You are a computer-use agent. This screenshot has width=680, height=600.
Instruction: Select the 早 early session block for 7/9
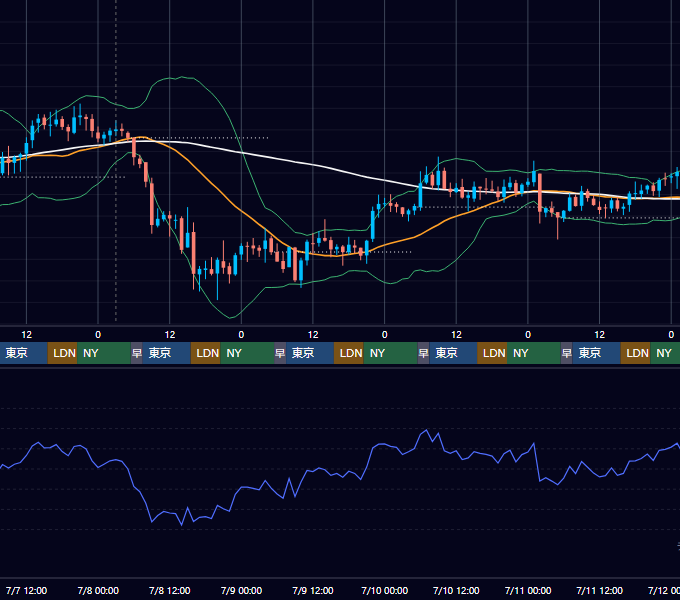(280, 353)
